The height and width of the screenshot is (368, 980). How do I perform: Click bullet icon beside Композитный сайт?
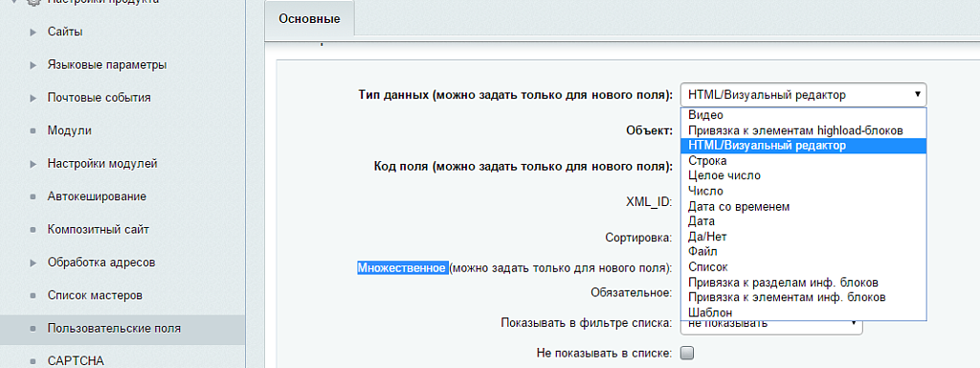[x=33, y=230]
